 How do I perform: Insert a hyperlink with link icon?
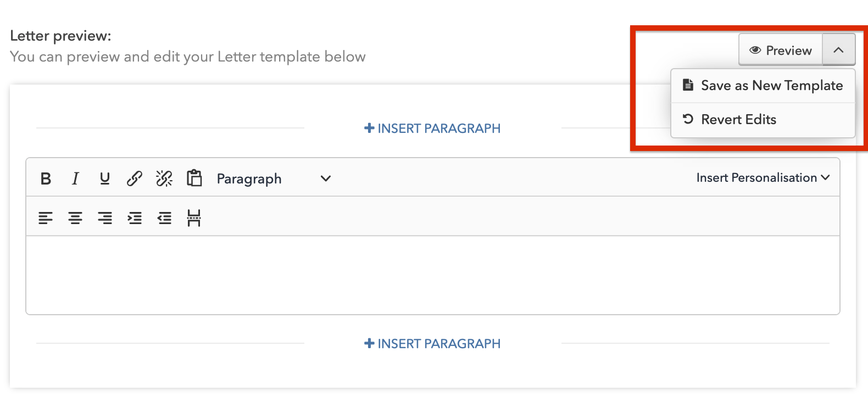tap(135, 178)
